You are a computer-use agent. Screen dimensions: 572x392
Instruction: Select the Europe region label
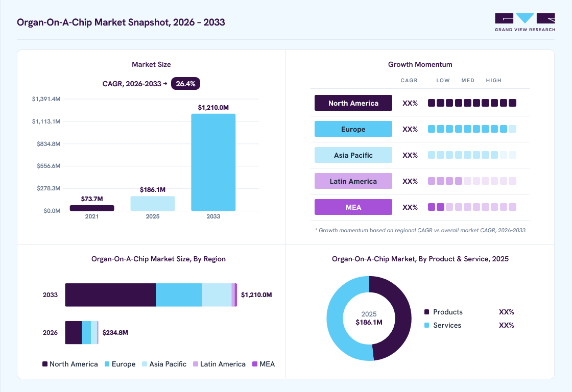pyautogui.click(x=353, y=129)
